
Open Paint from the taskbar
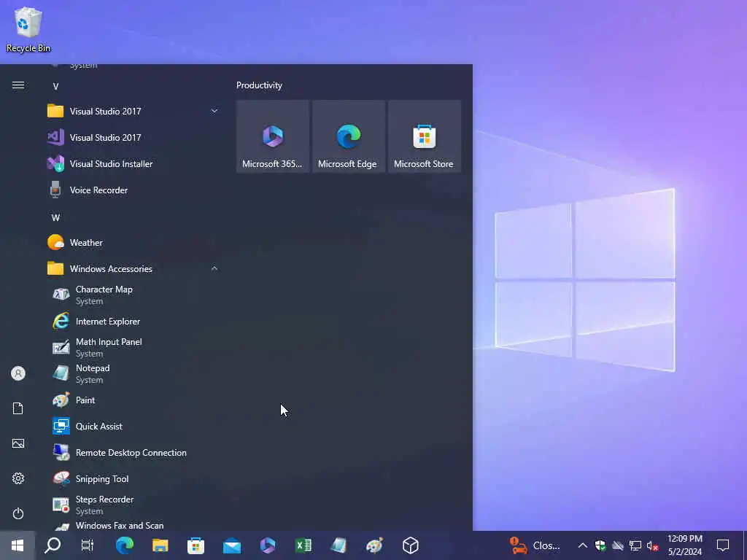(x=374, y=545)
